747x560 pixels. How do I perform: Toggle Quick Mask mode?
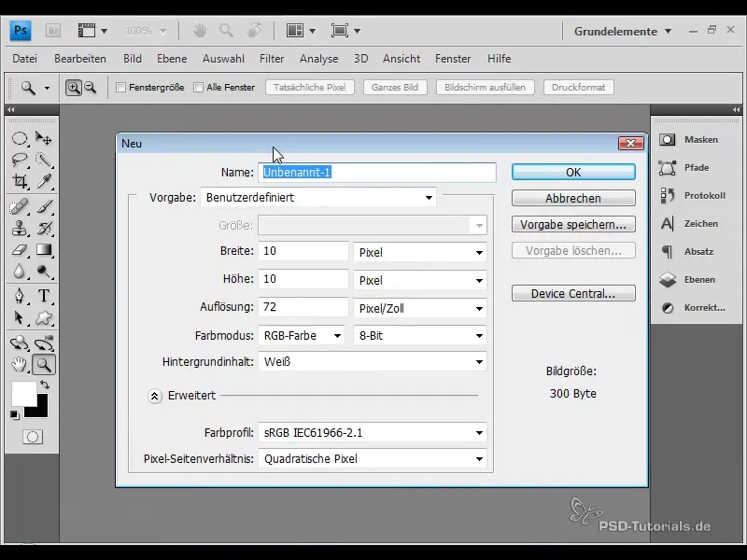33,437
